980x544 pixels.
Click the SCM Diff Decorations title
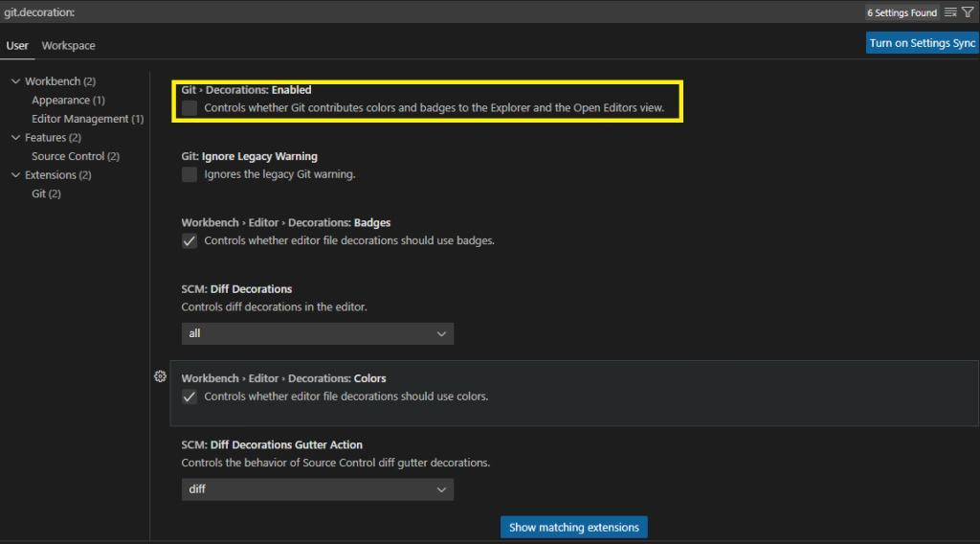[x=237, y=289]
